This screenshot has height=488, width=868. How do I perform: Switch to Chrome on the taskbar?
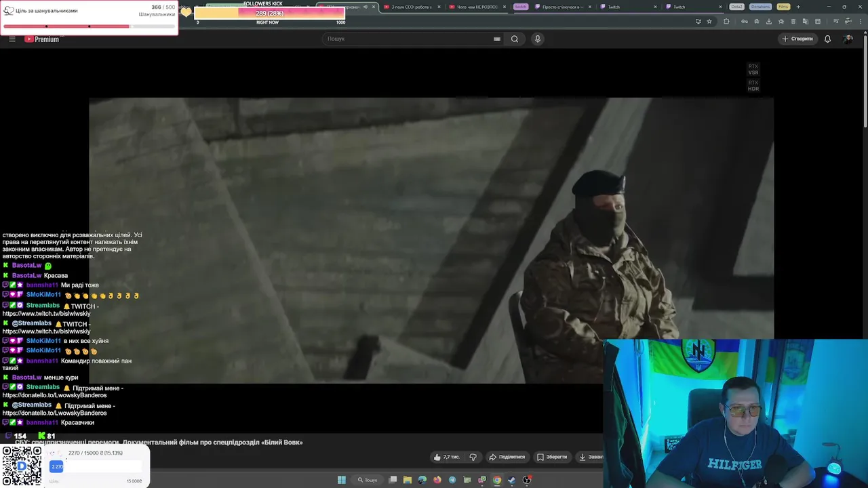tap(497, 480)
